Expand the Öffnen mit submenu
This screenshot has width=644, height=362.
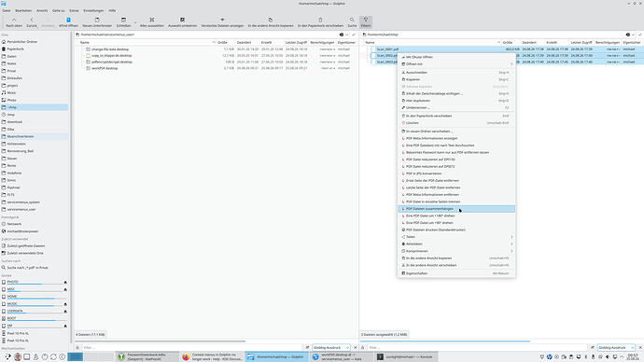[x=456, y=64]
